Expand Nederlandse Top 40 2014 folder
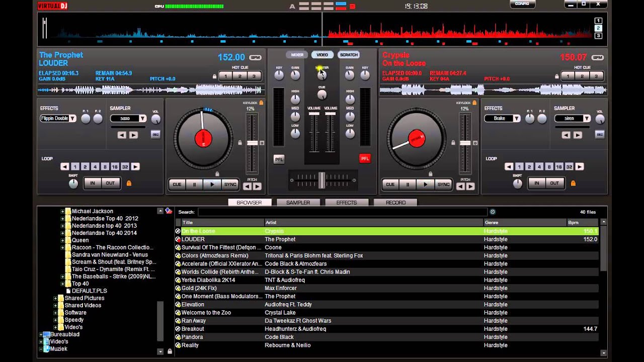Screen dimensions: 644x362 [62, 233]
